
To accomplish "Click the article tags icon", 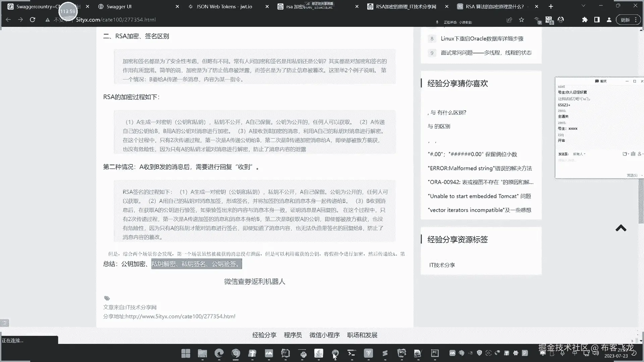I will click(107, 298).
